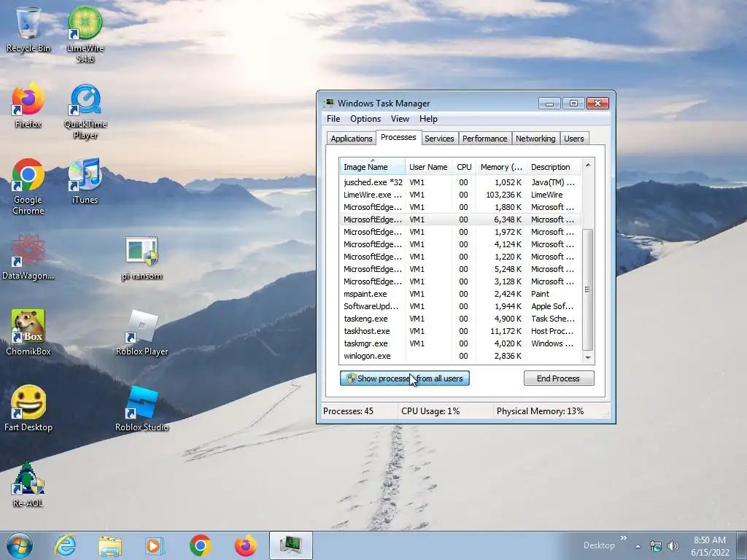Click the volume speaker tray icon
Screen dimensions: 747x560
point(673,546)
